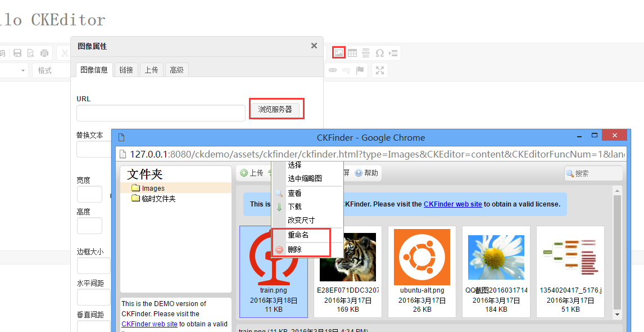Focus the URL input field
Image resolution: width=644 pixels, height=332 pixels.
[x=161, y=113]
